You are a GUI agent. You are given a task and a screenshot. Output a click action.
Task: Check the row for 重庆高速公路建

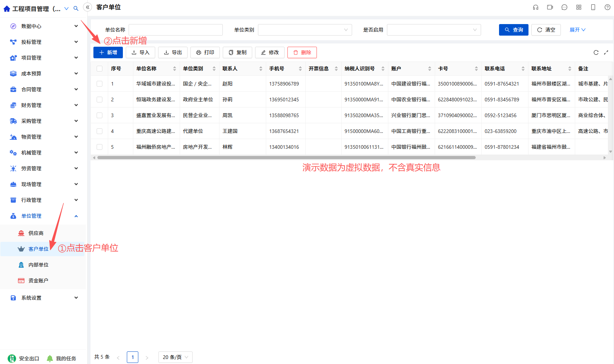tap(100, 131)
